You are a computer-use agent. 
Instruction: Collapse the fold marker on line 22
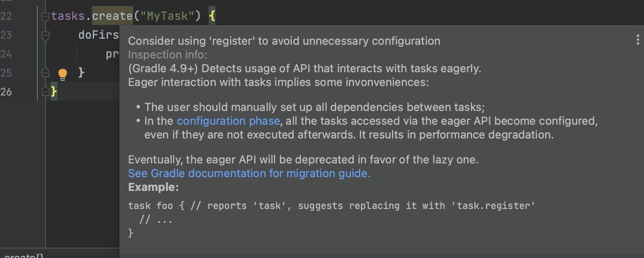(x=46, y=17)
